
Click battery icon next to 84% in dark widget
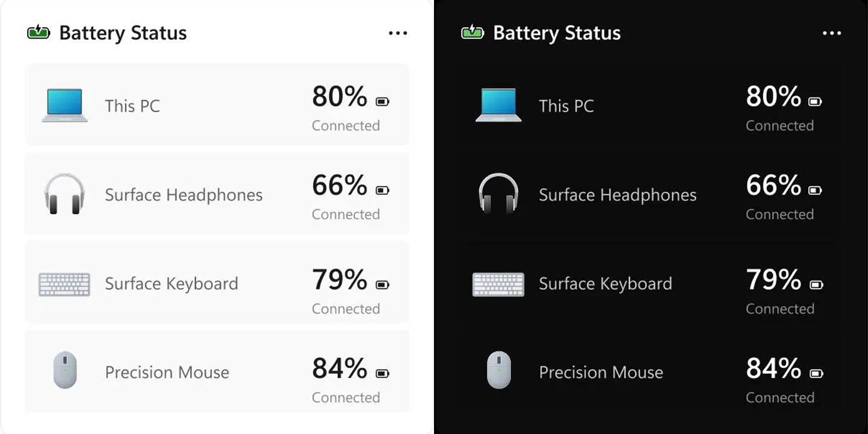[x=816, y=374]
